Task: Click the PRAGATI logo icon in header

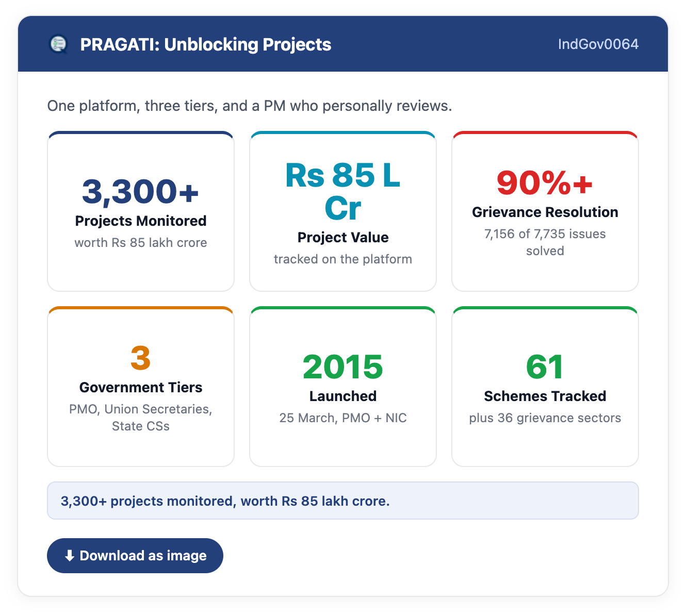Action: (58, 44)
